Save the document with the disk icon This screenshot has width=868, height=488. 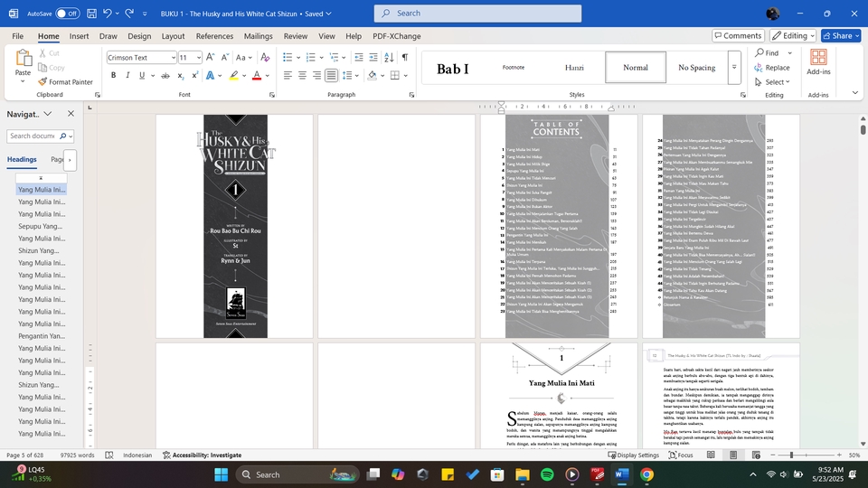click(x=92, y=14)
